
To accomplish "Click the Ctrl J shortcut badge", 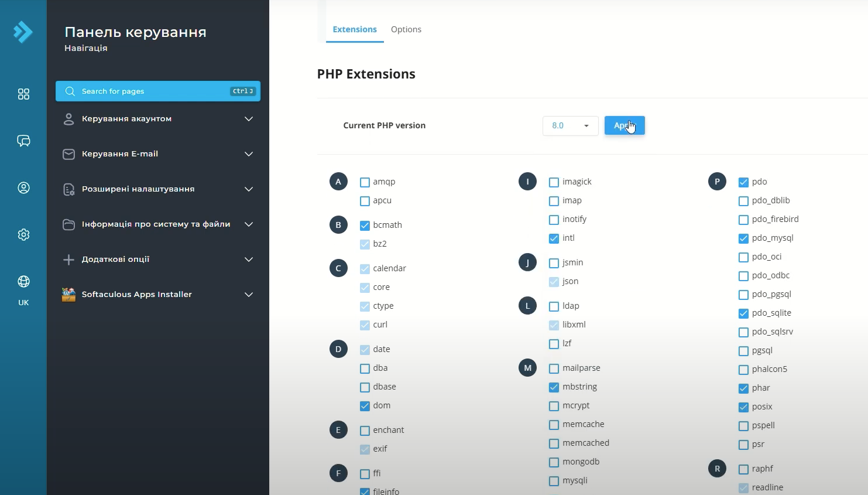I will pos(243,91).
